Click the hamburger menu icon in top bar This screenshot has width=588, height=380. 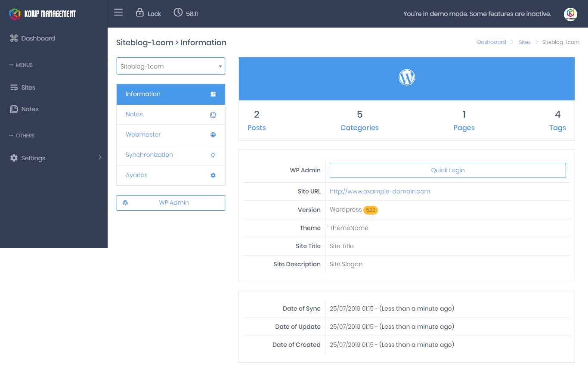coord(118,12)
